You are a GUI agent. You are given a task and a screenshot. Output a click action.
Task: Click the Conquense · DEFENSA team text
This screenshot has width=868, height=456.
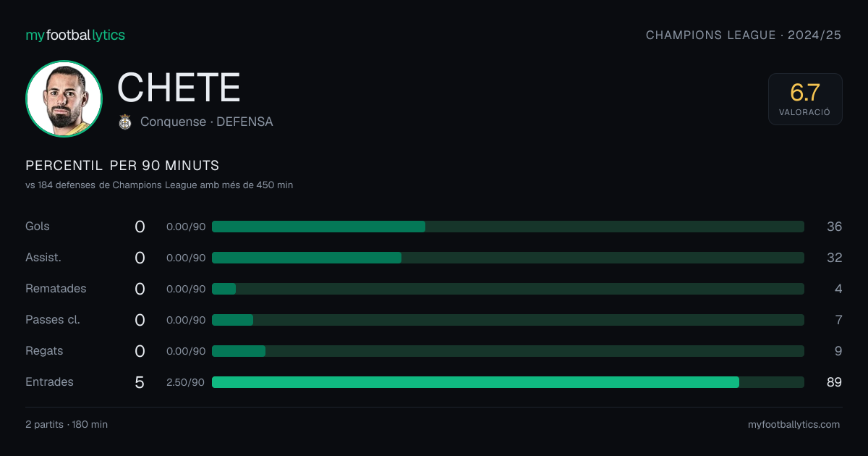pyautogui.click(x=207, y=122)
